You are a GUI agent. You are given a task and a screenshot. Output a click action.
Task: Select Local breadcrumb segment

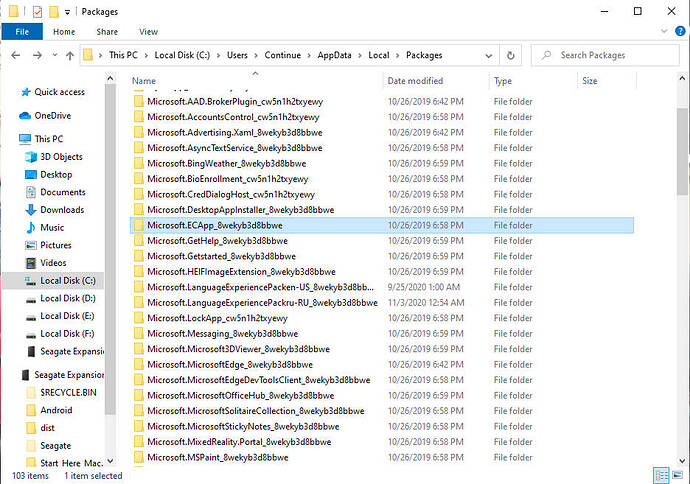[379, 55]
